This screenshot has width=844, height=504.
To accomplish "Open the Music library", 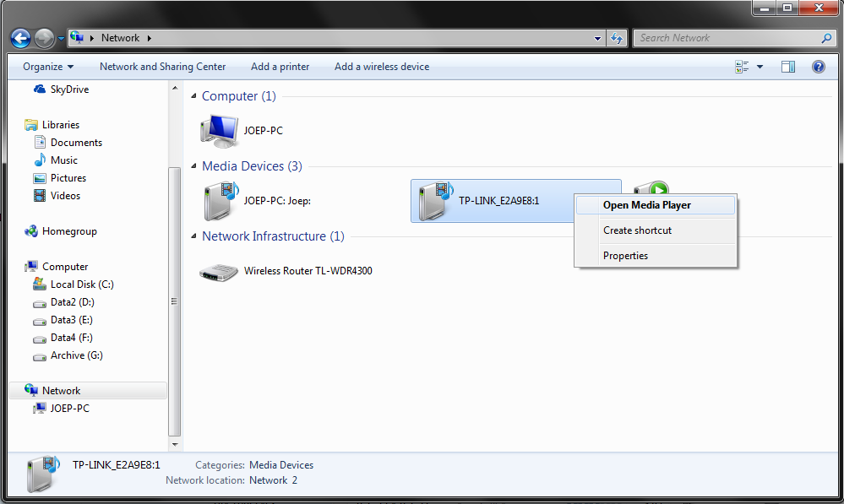I will point(64,160).
